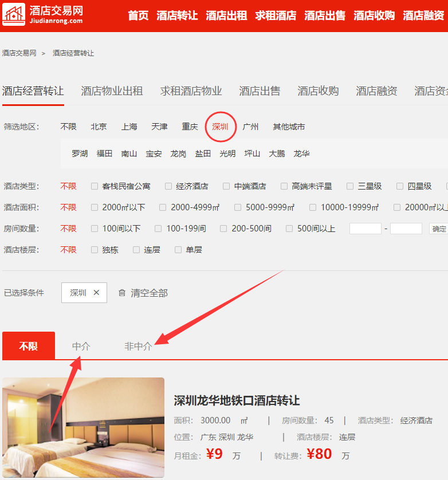The height and width of the screenshot is (480, 448).
Task: Open 首页 in the top navigation
Action: point(138,15)
